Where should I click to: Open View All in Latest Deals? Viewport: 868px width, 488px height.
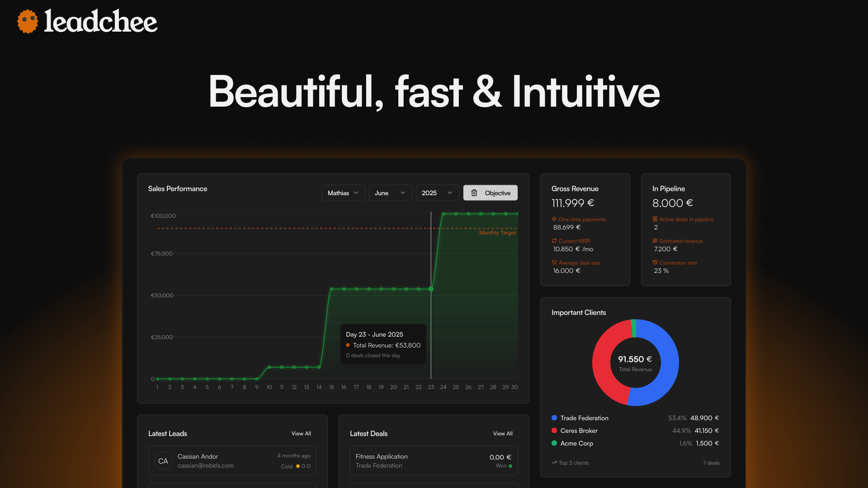(503, 433)
